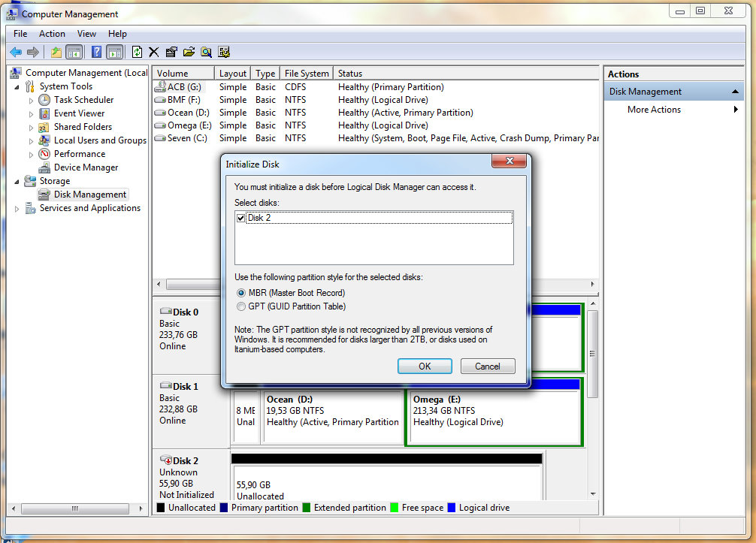756x543 pixels.
Task: Click the Up one level folder icon
Action: click(x=56, y=52)
